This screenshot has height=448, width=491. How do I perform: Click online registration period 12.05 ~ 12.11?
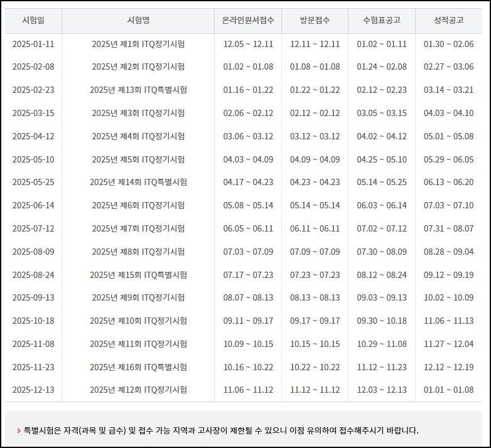point(248,44)
